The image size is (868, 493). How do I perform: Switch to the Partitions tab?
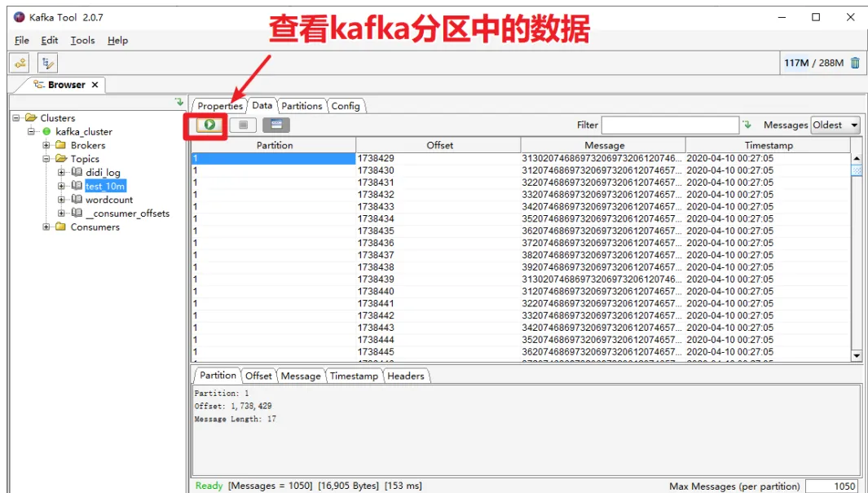coord(302,106)
